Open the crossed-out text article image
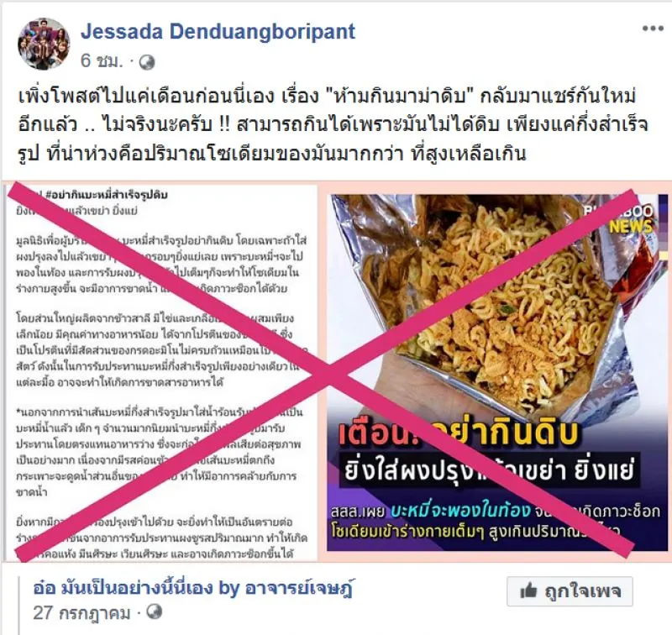 point(161,373)
